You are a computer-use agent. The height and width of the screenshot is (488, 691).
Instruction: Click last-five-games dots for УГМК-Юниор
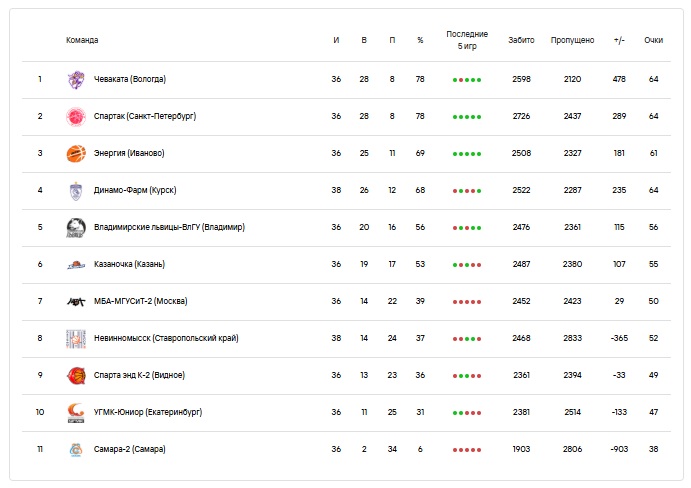pyautogui.click(x=467, y=413)
